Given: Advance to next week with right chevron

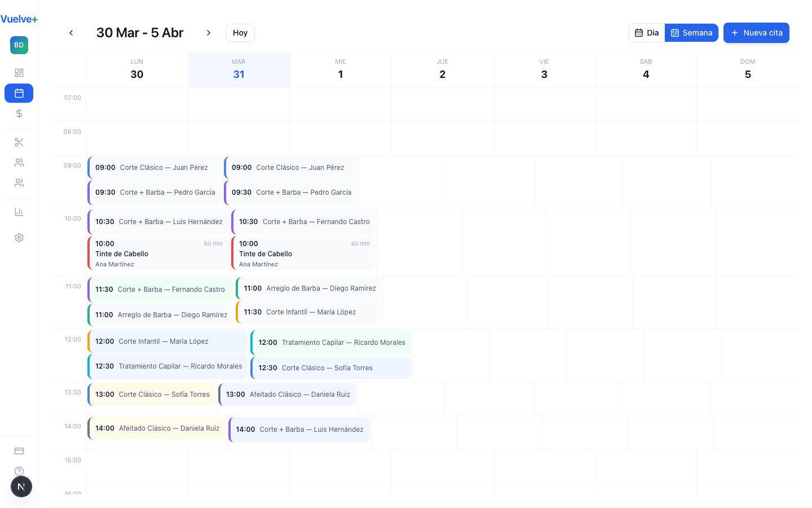Looking at the screenshot, I should pyautogui.click(x=209, y=33).
